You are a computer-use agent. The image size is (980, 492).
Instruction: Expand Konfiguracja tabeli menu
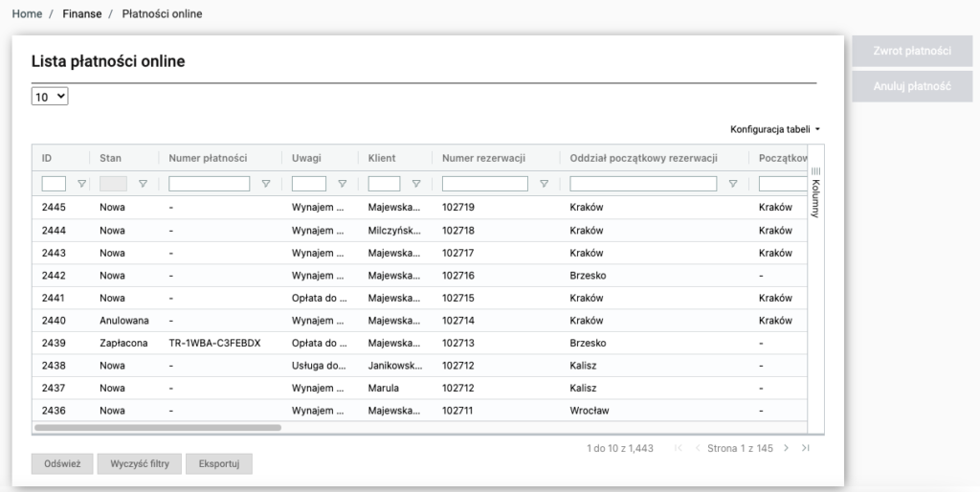coord(775,129)
